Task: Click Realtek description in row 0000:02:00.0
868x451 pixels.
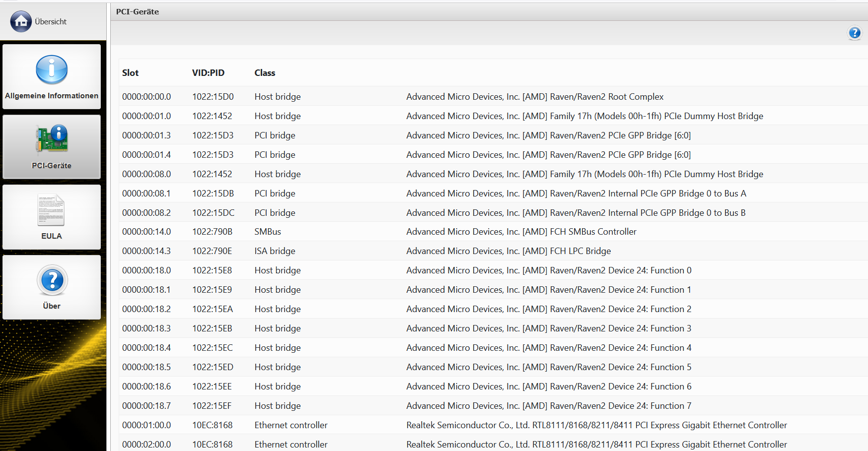Action: (596, 445)
